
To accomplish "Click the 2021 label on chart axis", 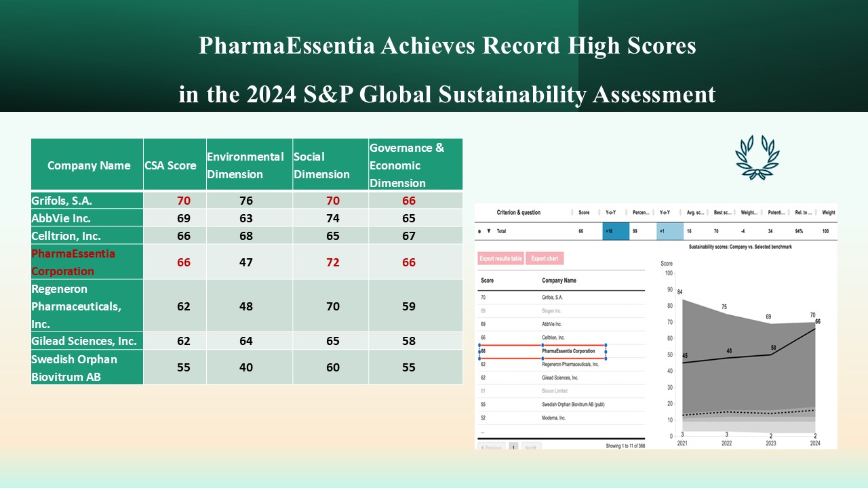I will tap(683, 443).
